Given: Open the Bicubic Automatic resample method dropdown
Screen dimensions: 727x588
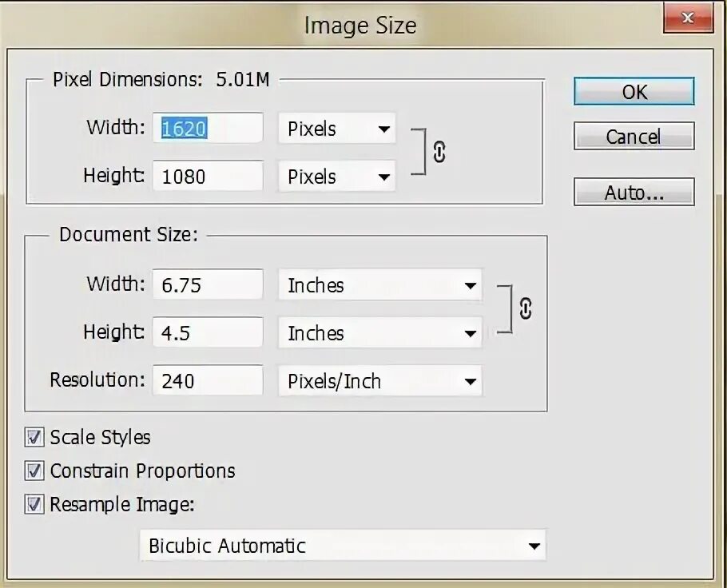Looking at the screenshot, I should 343,546.
